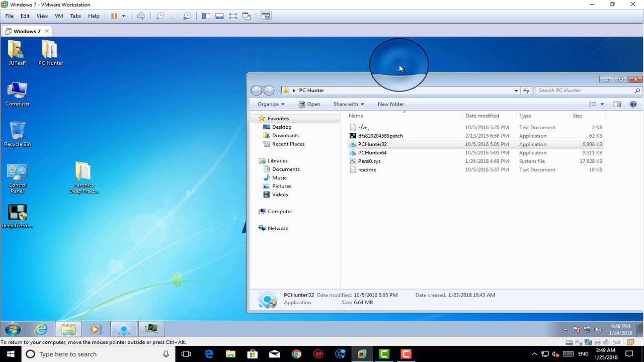
Task: Click the New folder button
Action: (x=390, y=104)
